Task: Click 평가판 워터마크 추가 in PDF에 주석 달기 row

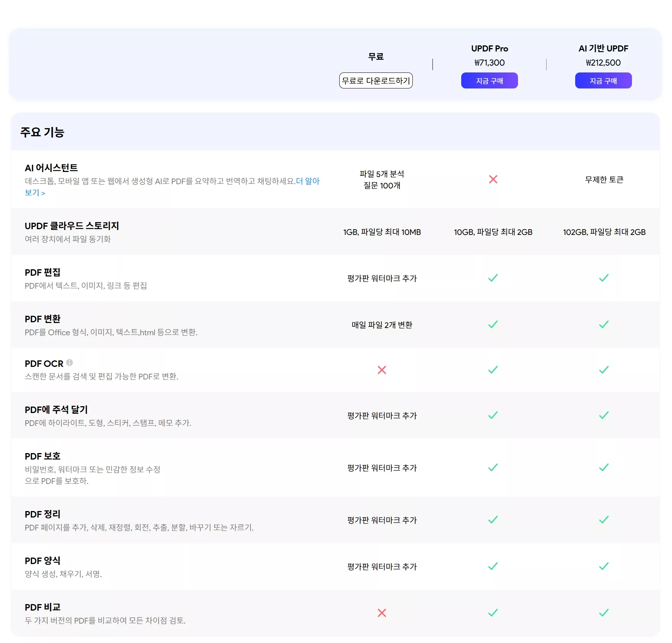Action: (382, 416)
